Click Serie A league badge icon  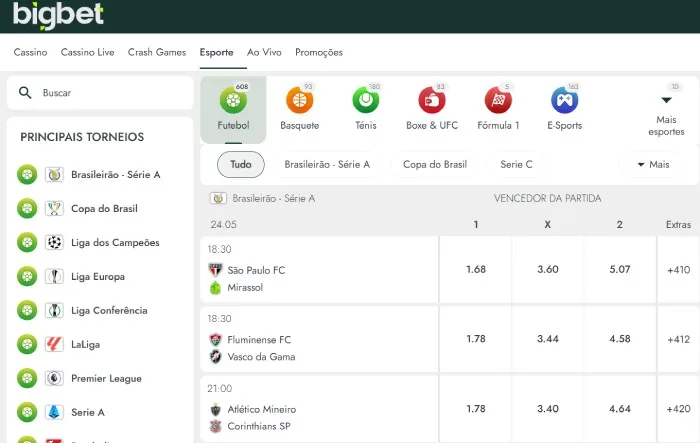pos(54,412)
